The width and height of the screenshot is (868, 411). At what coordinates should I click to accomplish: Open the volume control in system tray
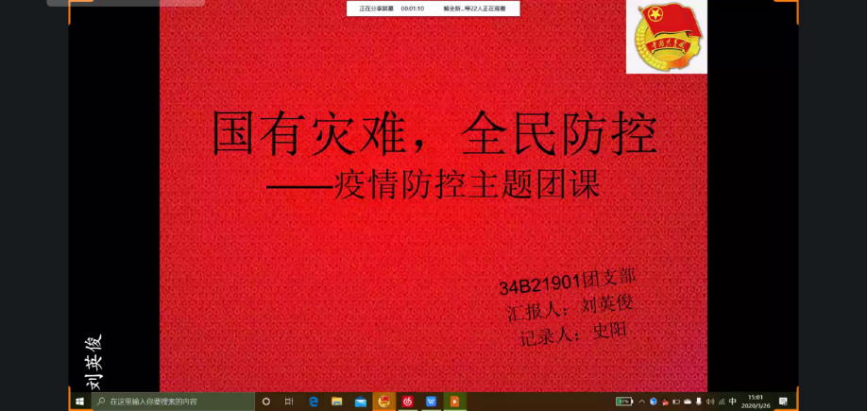click(x=710, y=402)
